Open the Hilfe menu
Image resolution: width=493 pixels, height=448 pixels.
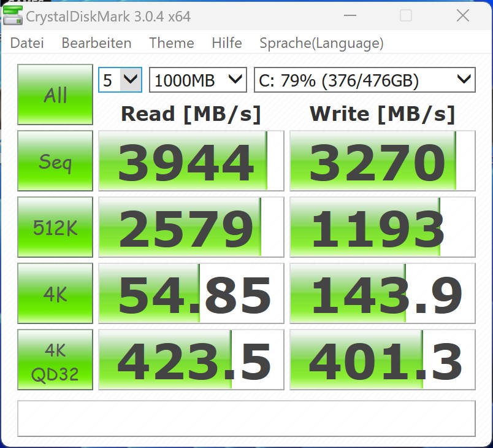227,43
